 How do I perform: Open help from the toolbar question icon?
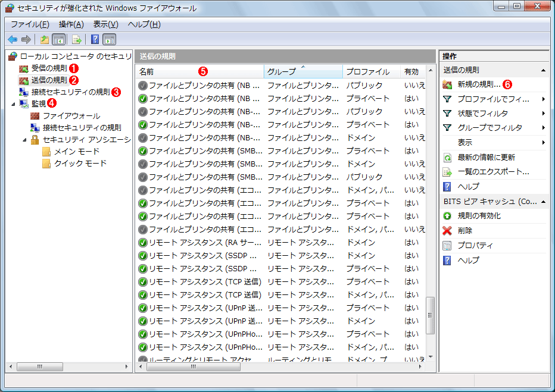pos(95,40)
